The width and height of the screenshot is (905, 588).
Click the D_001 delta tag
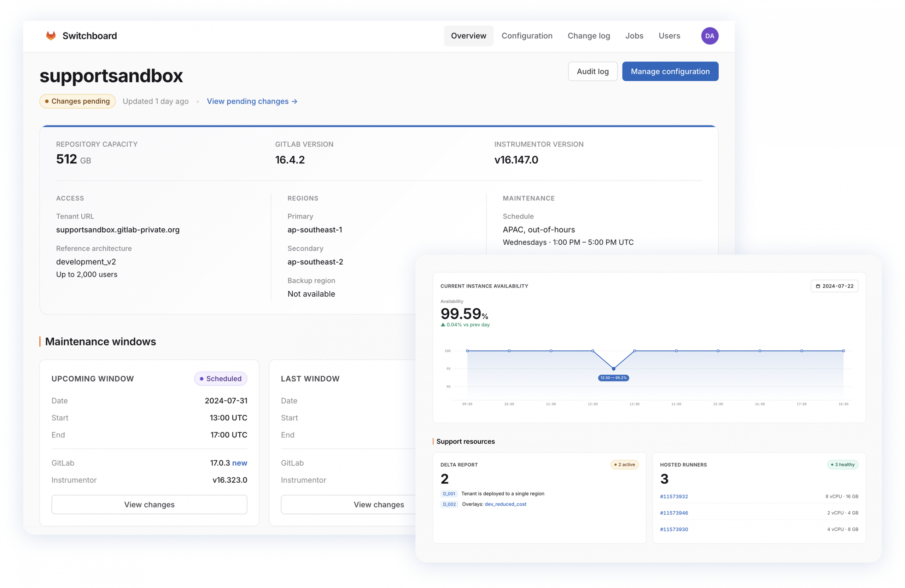pos(449,494)
